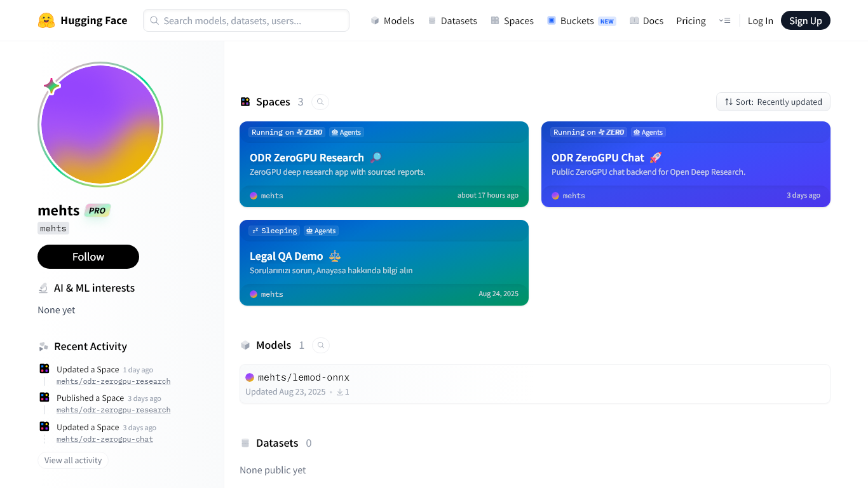
Task: Click the mehts profile avatar
Action: [x=100, y=125]
